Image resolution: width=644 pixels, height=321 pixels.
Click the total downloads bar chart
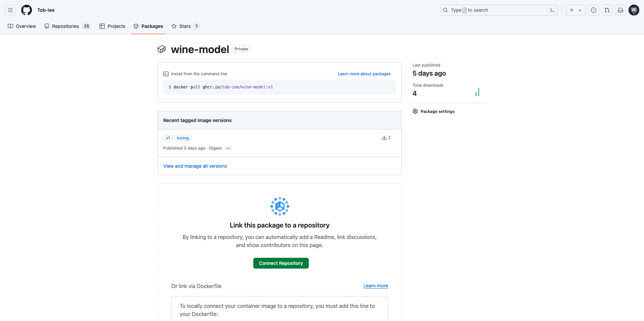(x=477, y=92)
